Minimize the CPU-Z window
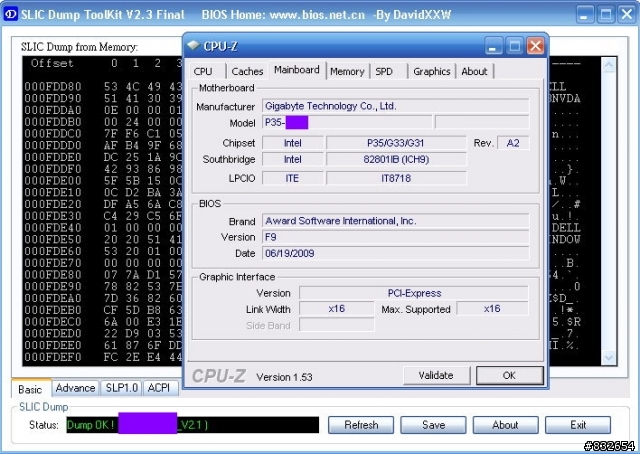Image resolution: width=640 pixels, height=454 pixels. point(493,46)
